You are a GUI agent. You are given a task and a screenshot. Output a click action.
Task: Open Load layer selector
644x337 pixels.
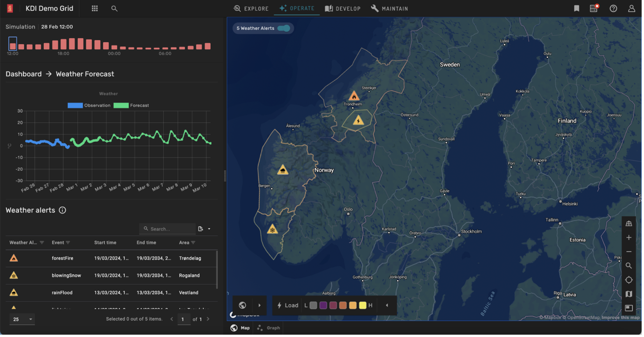[288, 306]
